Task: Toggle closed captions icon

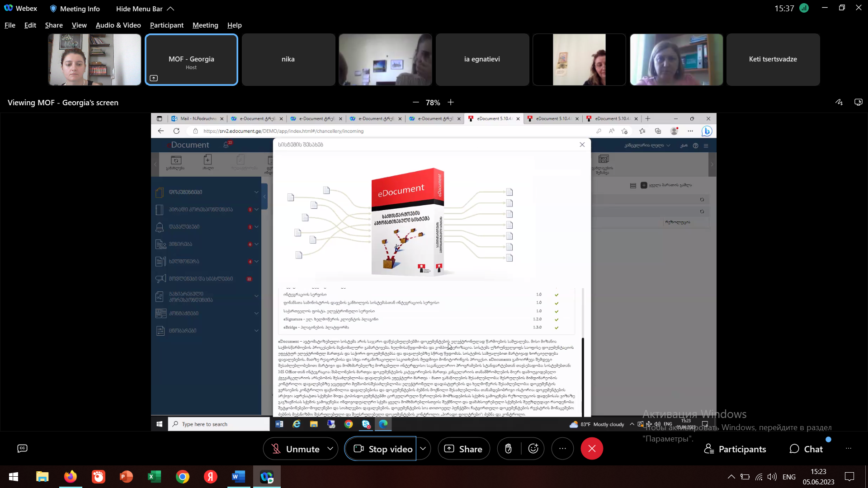Action: [22, 448]
